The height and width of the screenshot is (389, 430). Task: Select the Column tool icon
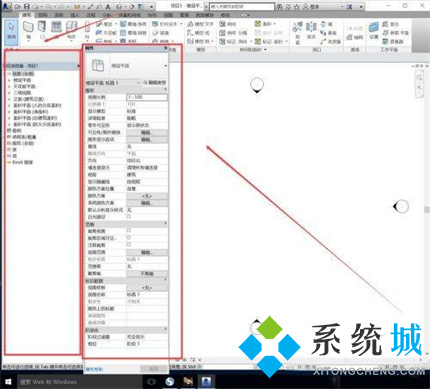[x=87, y=30]
